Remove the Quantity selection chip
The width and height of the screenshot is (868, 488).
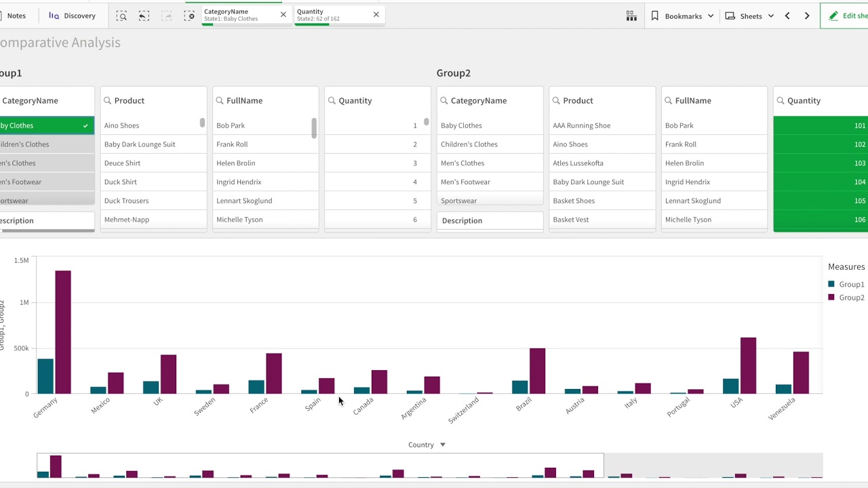coord(376,15)
